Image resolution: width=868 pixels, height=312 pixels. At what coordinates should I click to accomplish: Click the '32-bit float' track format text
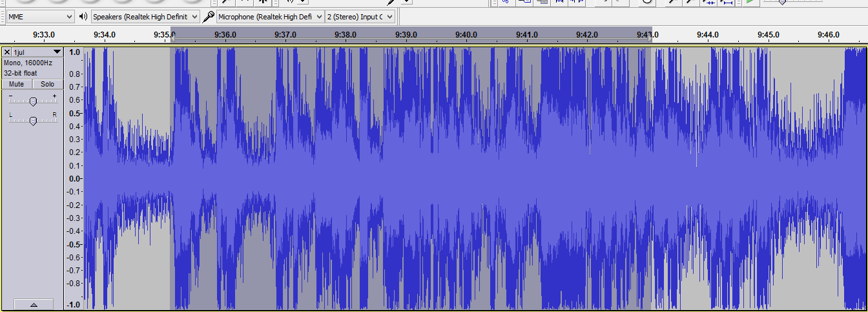21,73
